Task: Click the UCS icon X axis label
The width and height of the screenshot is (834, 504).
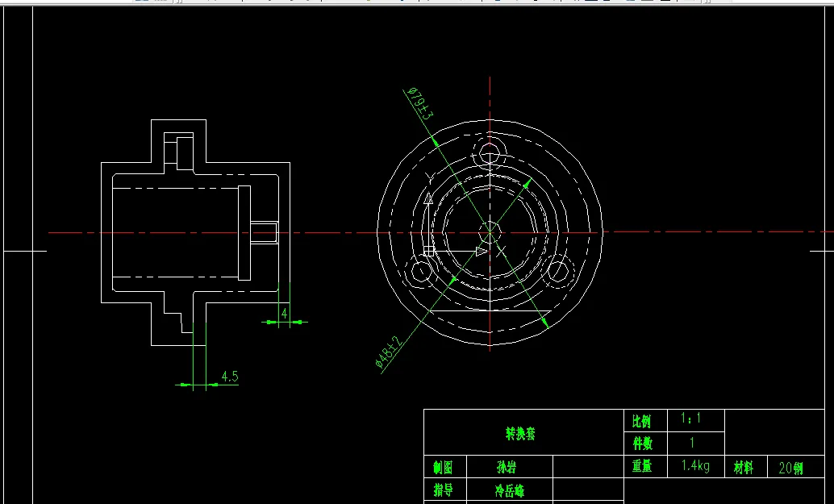Action: [x=502, y=252]
